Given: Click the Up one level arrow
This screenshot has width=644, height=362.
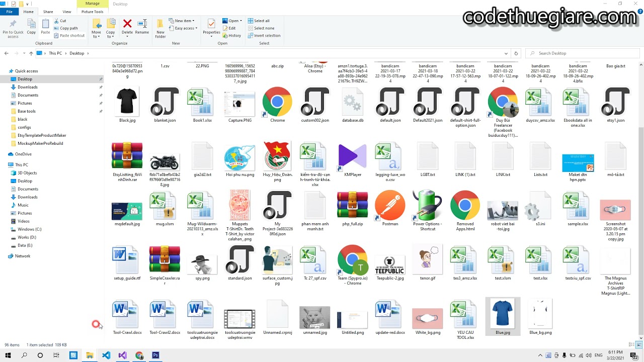Looking at the screenshot, I should (x=31, y=53).
